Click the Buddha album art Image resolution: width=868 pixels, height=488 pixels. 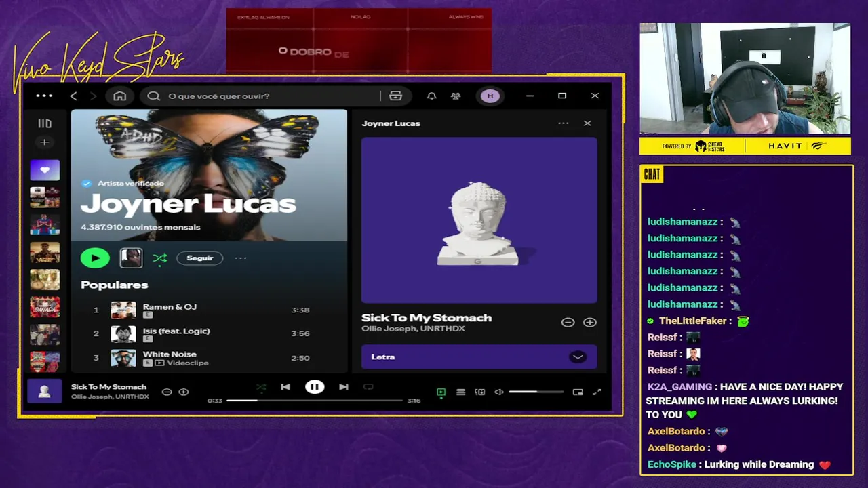[479, 220]
